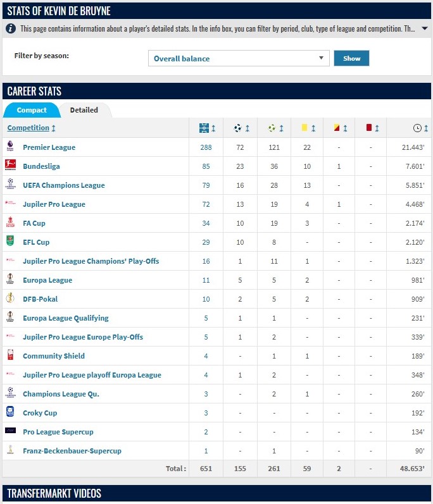Open the Overall balance season dropdown
The height and width of the screenshot is (504, 433).
tap(239, 59)
